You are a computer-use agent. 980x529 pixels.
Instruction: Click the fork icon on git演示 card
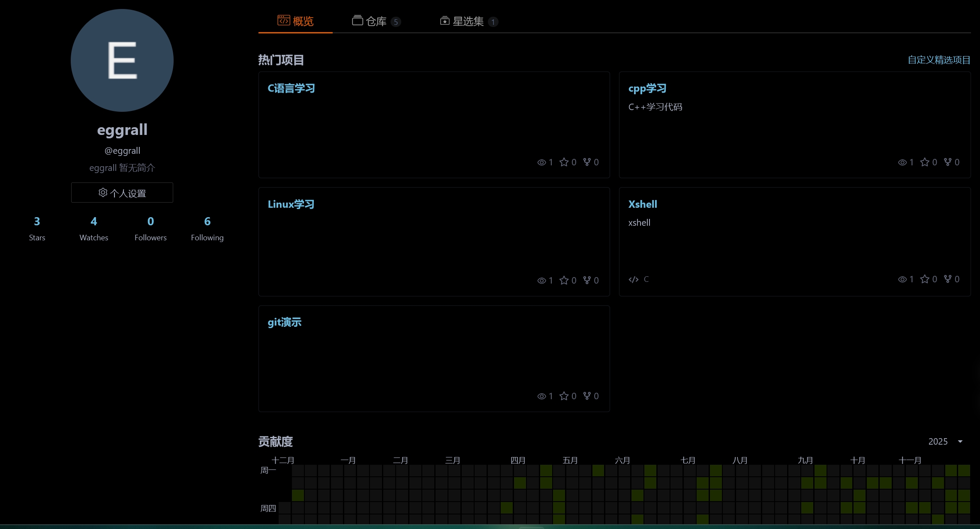click(587, 396)
